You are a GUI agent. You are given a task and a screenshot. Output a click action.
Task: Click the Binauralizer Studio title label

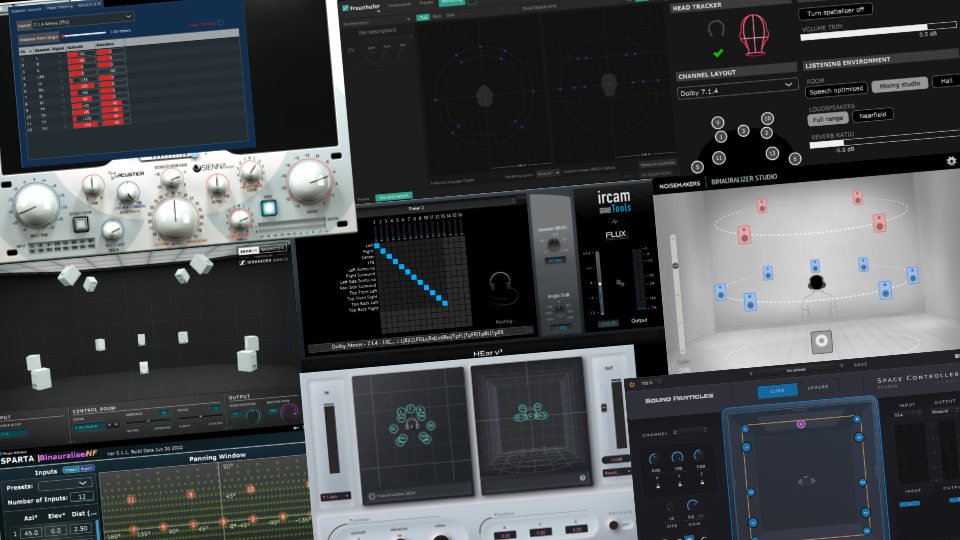click(744, 180)
